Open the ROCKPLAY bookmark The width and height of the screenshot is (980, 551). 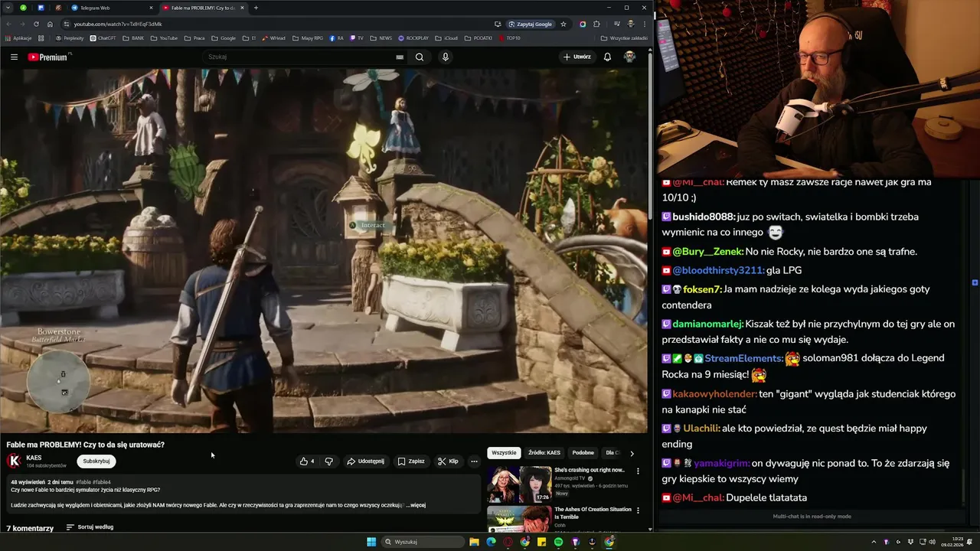(x=413, y=37)
